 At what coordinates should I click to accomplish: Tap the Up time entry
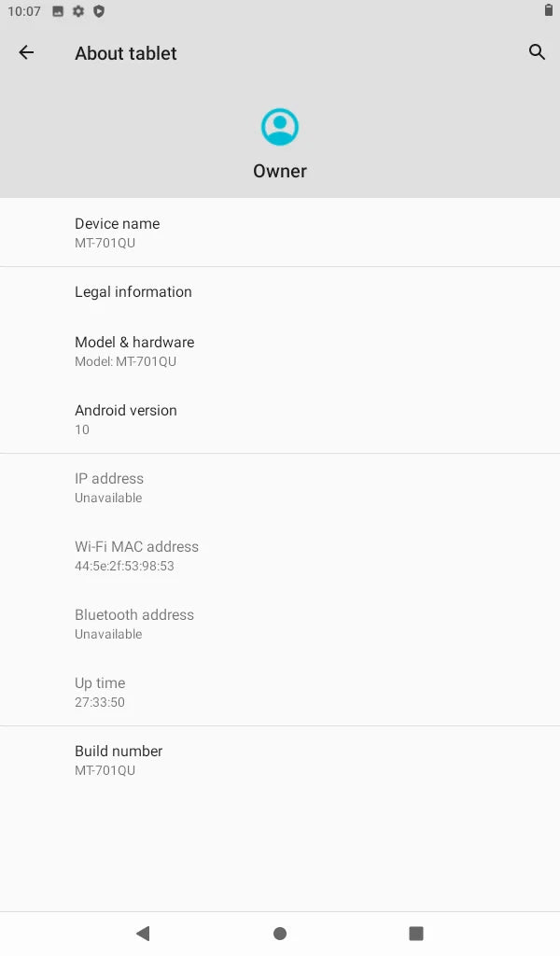[280, 691]
